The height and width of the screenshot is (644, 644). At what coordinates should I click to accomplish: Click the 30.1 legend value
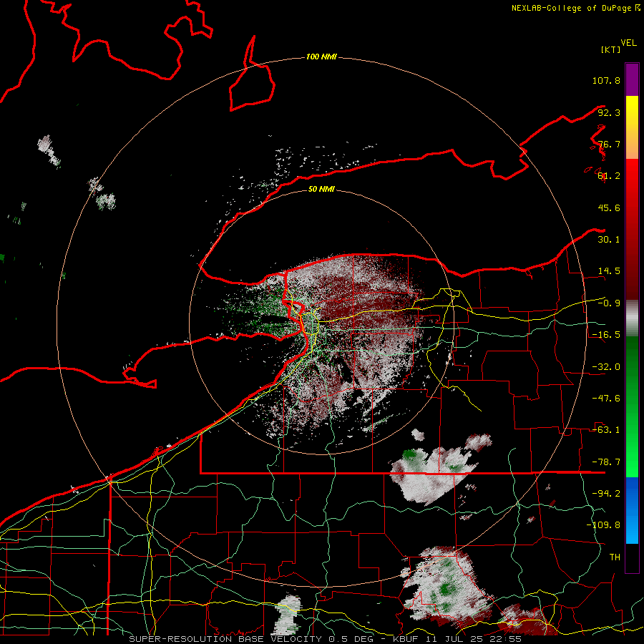click(609, 240)
